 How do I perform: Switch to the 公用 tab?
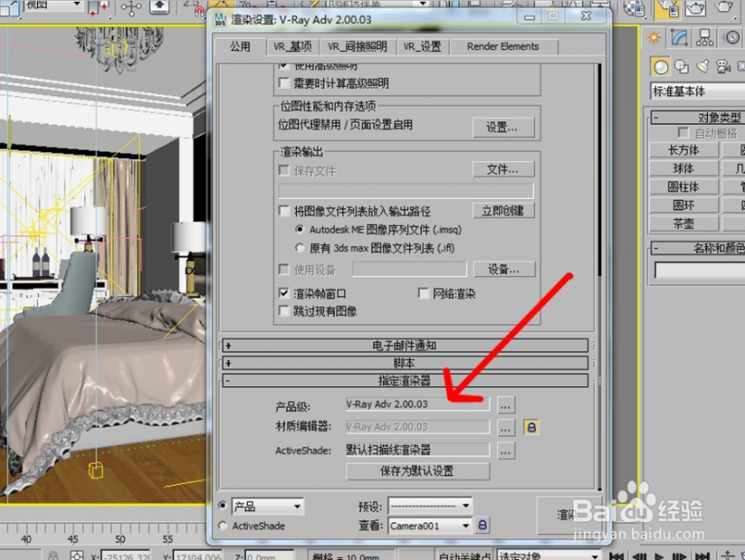tap(240, 47)
